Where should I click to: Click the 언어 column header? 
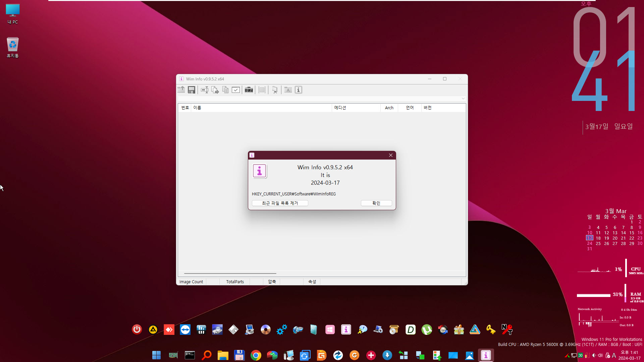[x=410, y=108]
